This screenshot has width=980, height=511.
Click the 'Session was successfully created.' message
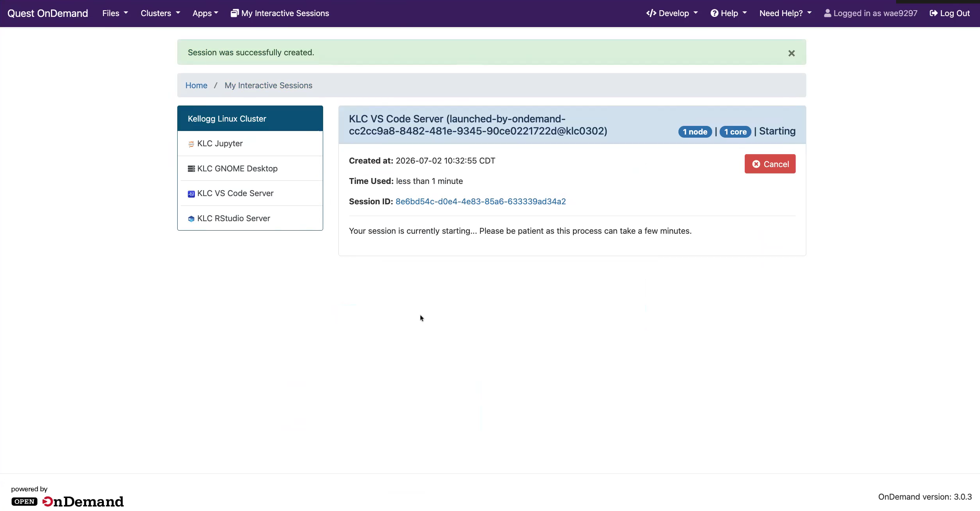point(251,53)
